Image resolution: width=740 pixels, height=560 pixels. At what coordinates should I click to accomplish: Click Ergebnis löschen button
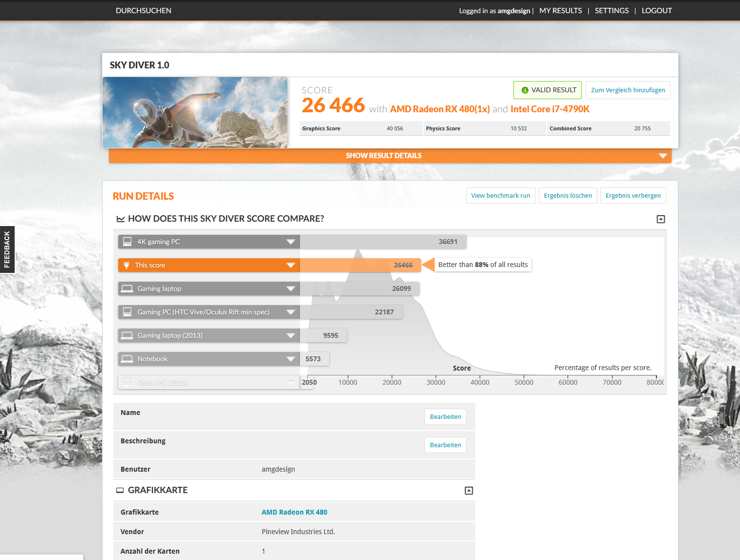tap(568, 195)
